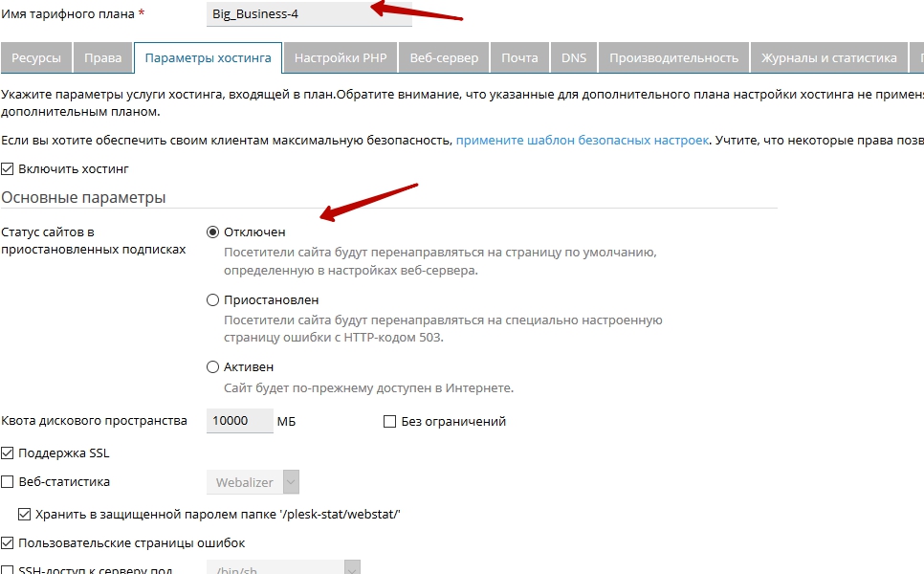Image resolution: width=924 pixels, height=574 pixels.
Task: Choose the Приостановлен site status
Action: [x=213, y=300]
